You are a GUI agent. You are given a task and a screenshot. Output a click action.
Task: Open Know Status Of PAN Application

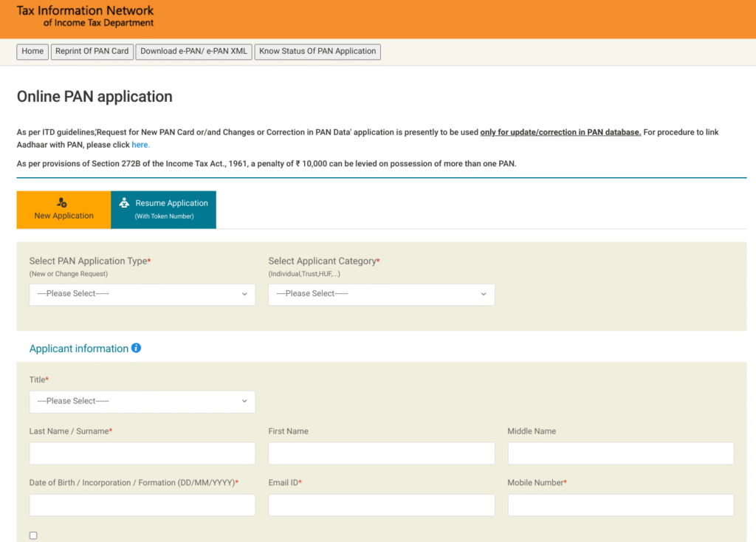[x=317, y=52]
